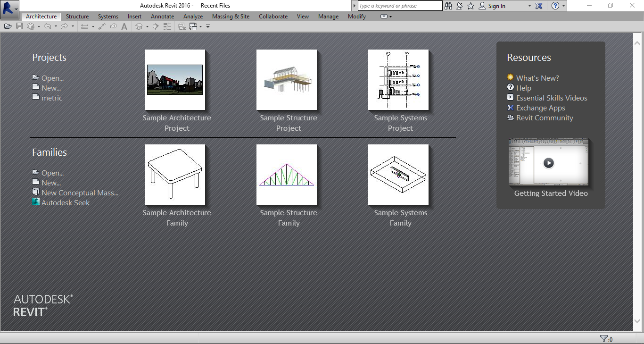Click the Sign In user icon
This screenshot has height=344, width=644.
click(482, 6)
